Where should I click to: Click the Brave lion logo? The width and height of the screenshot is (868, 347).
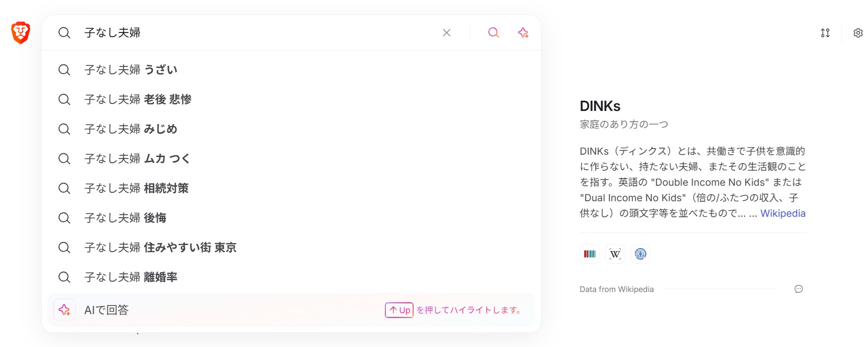21,32
